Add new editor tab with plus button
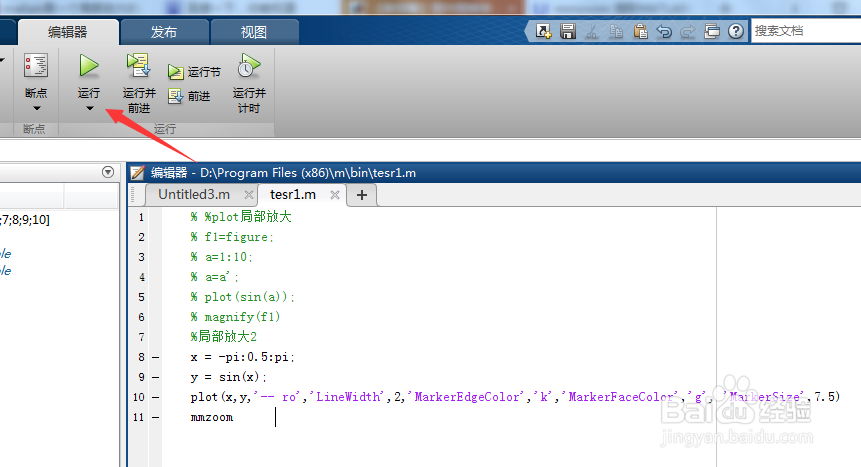Image resolution: width=861 pixels, height=467 pixels. pos(362,195)
